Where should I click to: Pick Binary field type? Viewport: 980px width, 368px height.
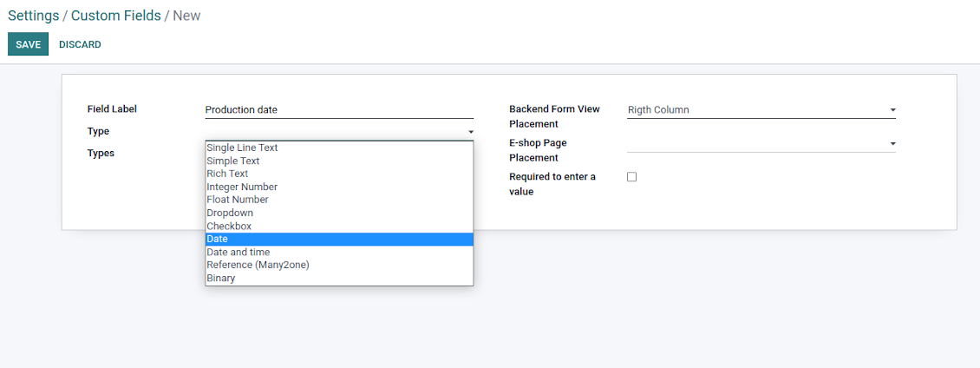[221, 278]
